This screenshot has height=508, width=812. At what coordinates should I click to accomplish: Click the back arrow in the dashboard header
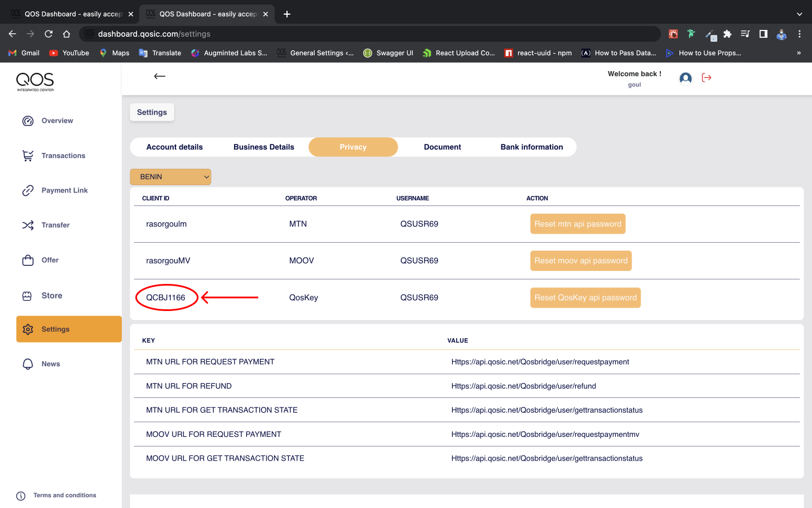[x=160, y=76]
